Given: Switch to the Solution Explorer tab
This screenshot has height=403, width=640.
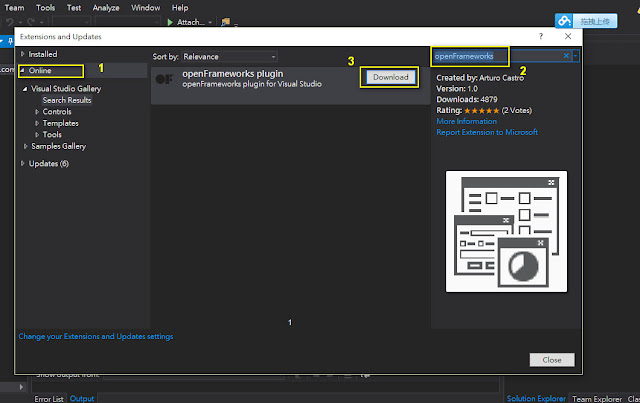Looking at the screenshot, I should coord(536,399).
